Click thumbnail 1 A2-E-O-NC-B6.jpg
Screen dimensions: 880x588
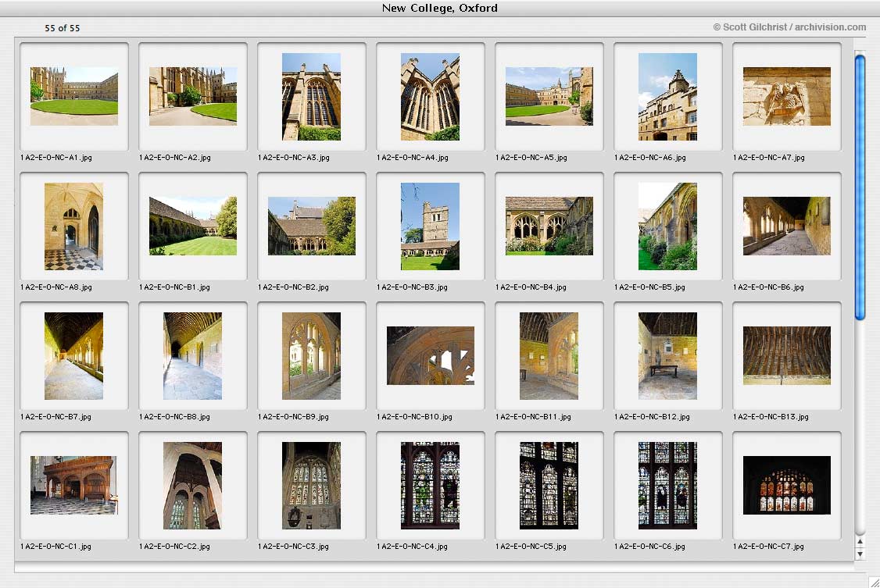click(x=787, y=226)
